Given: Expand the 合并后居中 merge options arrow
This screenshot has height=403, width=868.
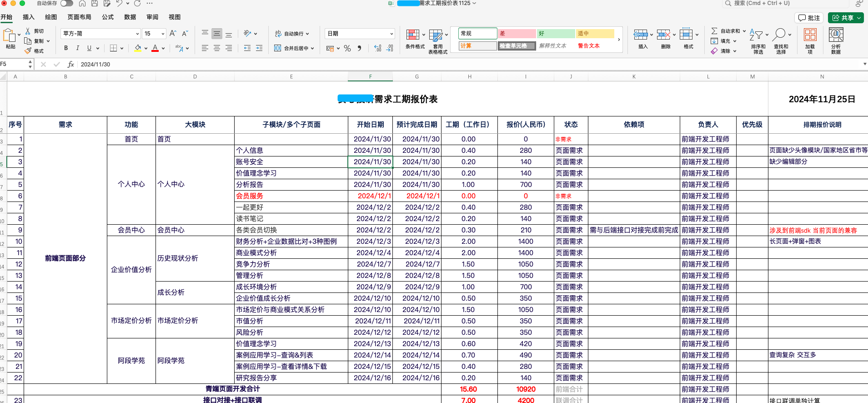Looking at the screenshot, I should pos(312,48).
